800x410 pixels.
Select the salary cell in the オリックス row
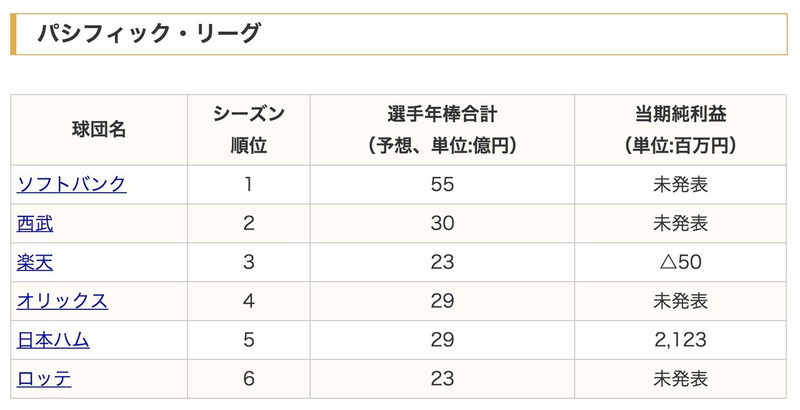tap(442, 301)
